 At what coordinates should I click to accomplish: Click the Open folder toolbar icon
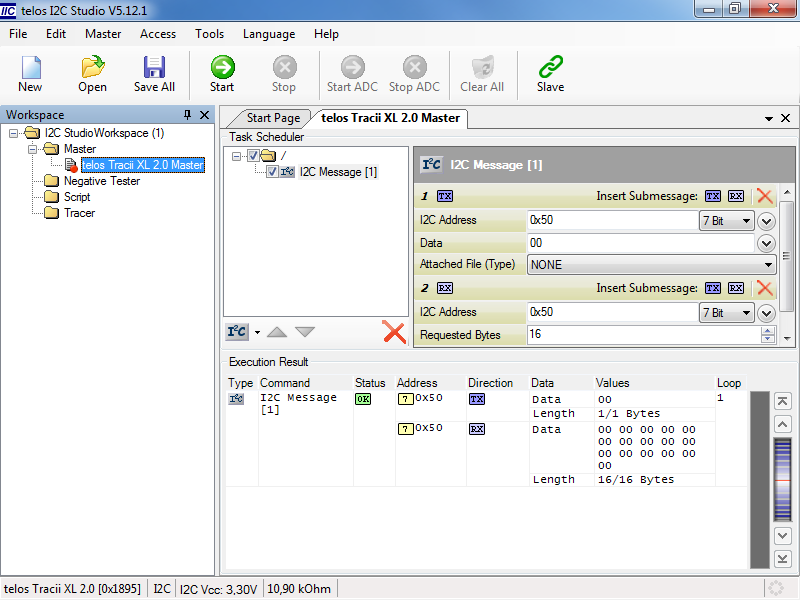point(93,74)
